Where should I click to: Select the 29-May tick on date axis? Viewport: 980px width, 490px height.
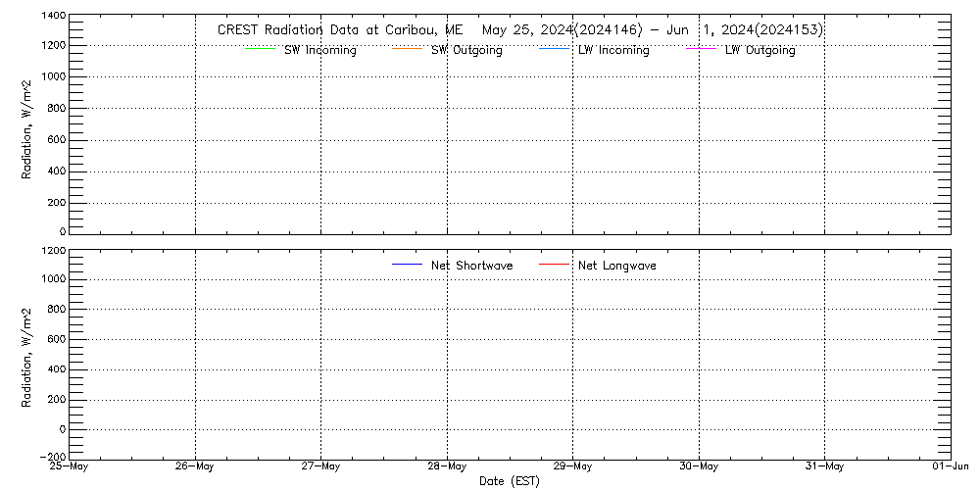click(x=572, y=467)
